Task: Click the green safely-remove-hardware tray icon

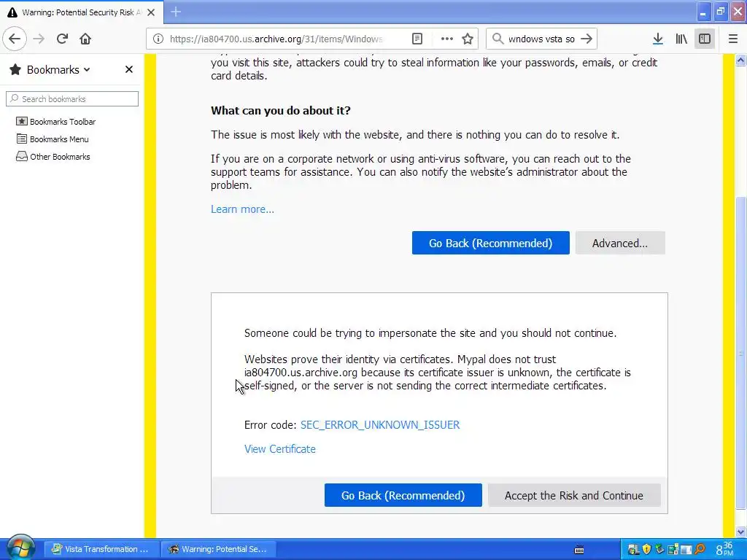Action: (x=659, y=549)
